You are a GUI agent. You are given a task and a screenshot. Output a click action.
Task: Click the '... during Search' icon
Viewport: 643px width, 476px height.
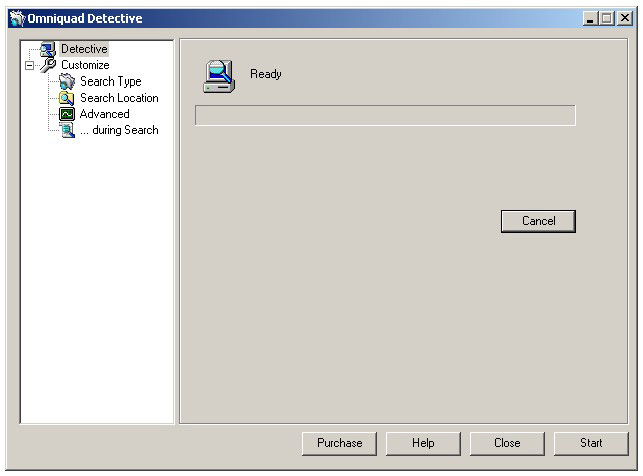(x=67, y=130)
